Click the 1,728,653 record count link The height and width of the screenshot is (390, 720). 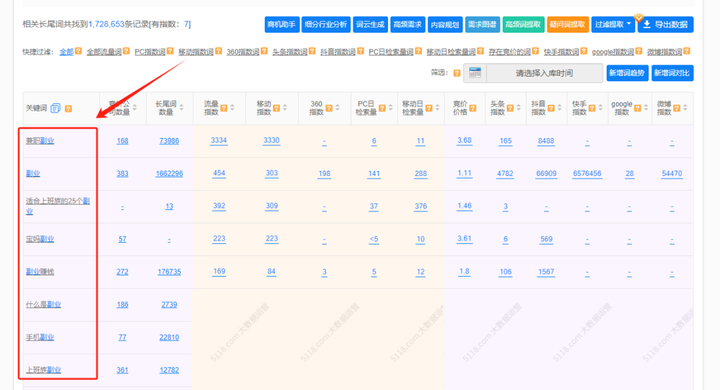(106, 24)
